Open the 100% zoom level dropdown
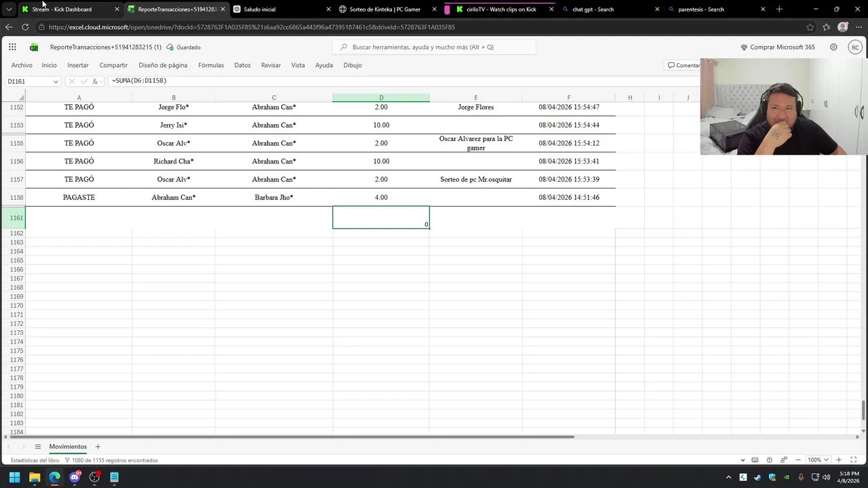This screenshot has height=488, width=868. (818, 460)
